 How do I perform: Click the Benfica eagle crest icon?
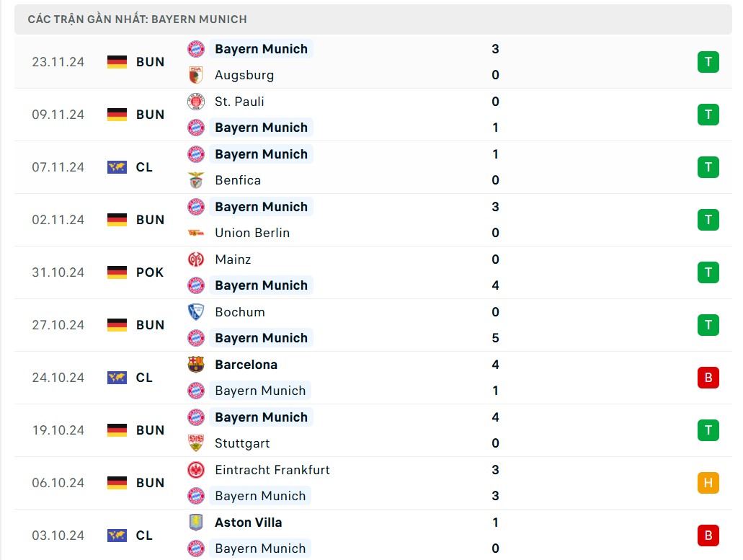[x=196, y=180]
